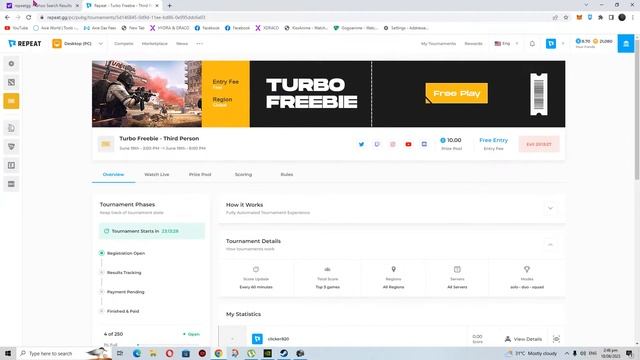Open Google Chrome from the taskbar
Screen dimensions: 640x360
[x=218, y=353]
